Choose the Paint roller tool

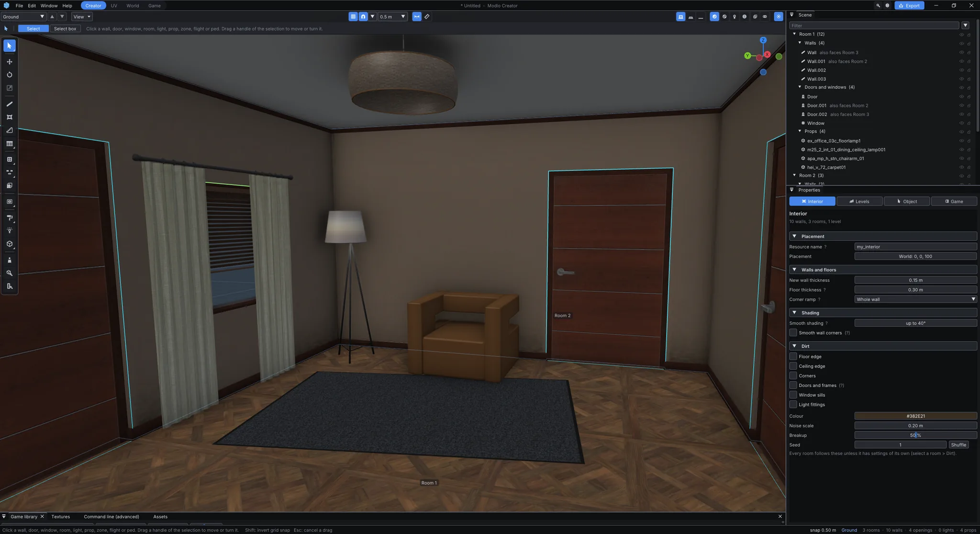[10, 218]
